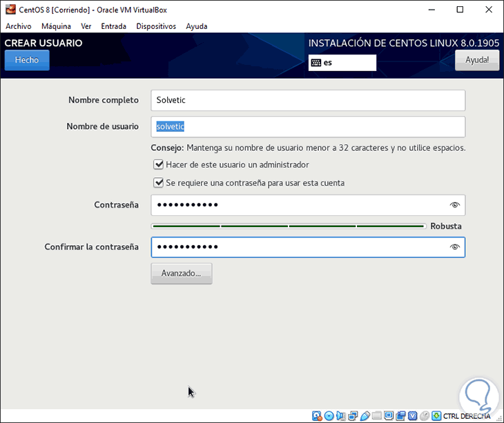This screenshot has height=423, width=504.
Task: Click the es keyboard layout selector
Action: coord(342,63)
